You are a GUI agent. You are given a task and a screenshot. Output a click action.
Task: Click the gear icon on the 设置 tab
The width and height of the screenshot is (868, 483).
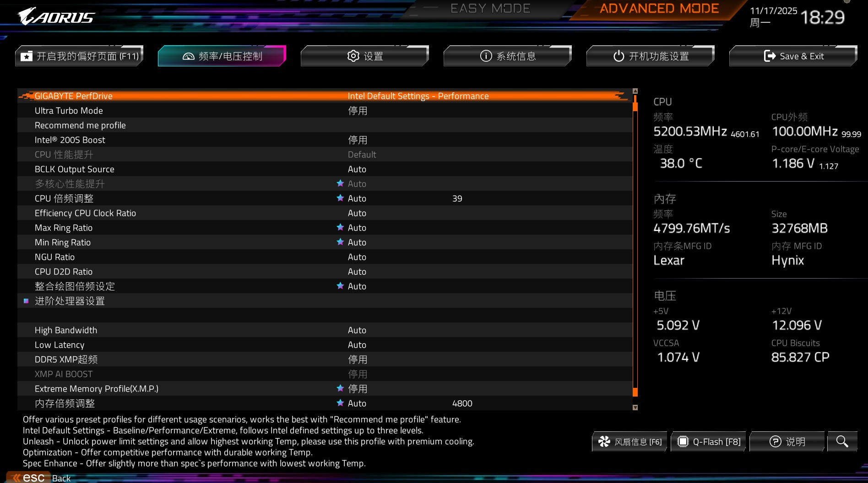point(353,55)
